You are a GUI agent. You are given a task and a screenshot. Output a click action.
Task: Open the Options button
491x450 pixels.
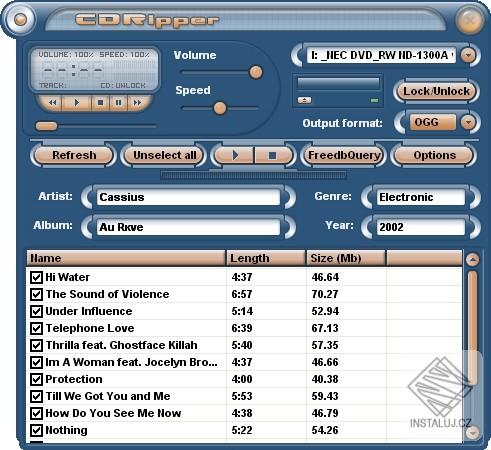point(434,155)
